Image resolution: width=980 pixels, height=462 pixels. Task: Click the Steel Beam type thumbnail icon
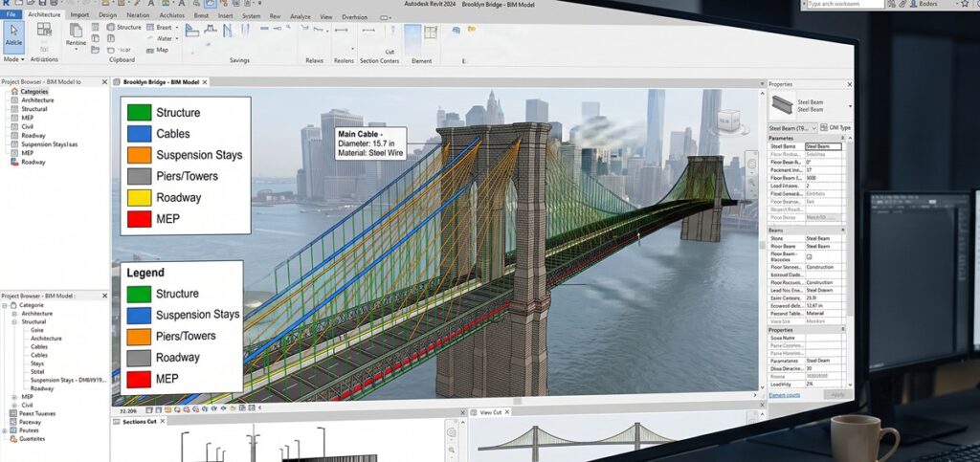(x=782, y=104)
